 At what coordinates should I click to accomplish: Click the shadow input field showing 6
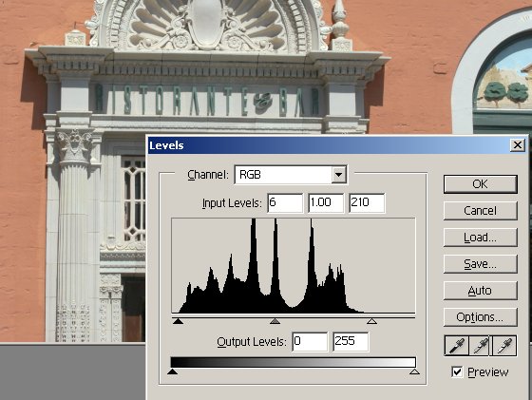[285, 203]
